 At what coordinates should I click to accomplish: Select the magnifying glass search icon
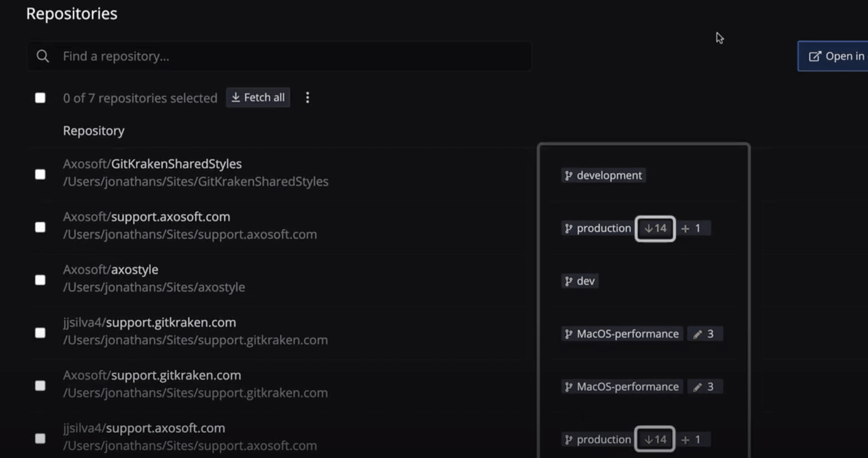pos(43,56)
